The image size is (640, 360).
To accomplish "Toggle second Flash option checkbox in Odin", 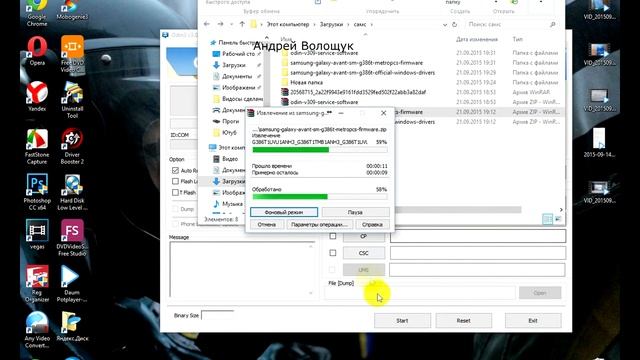I will click(x=176, y=181).
